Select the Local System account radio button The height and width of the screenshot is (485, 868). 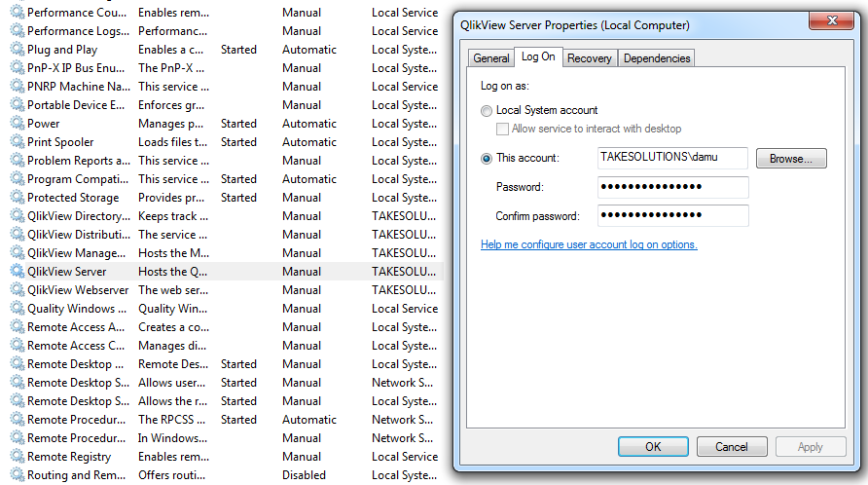pos(488,111)
